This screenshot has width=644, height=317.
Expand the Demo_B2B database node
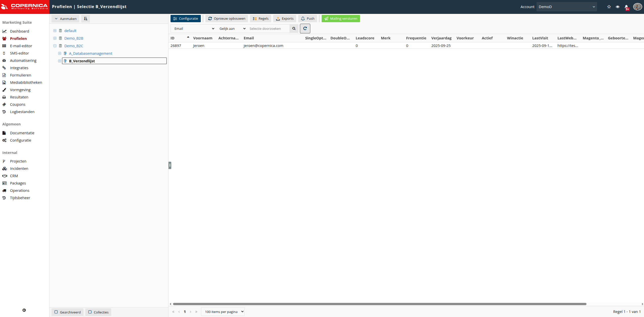pyautogui.click(x=55, y=38)
